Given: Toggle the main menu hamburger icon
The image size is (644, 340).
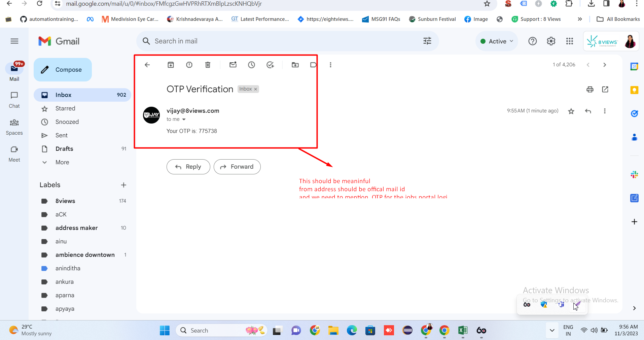Looking at the screenshot, I should (14, 41).
